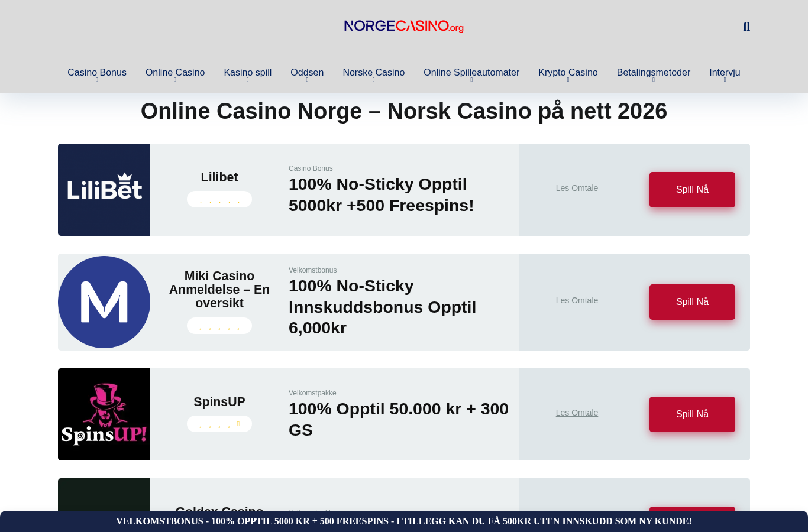Screen dimensions: 808x532
Task: Open the Krypto Casino menu
Action: pos(568,73)
